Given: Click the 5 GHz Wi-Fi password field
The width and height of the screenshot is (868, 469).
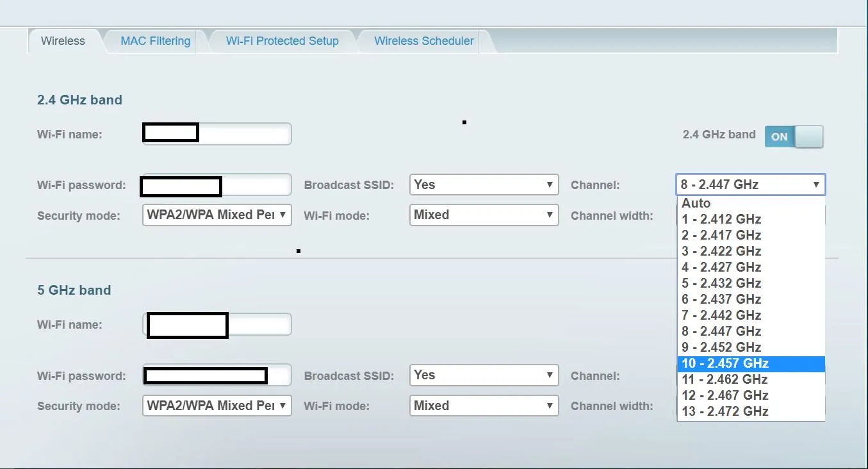Looking at the screenshot, I should point(217,375).
